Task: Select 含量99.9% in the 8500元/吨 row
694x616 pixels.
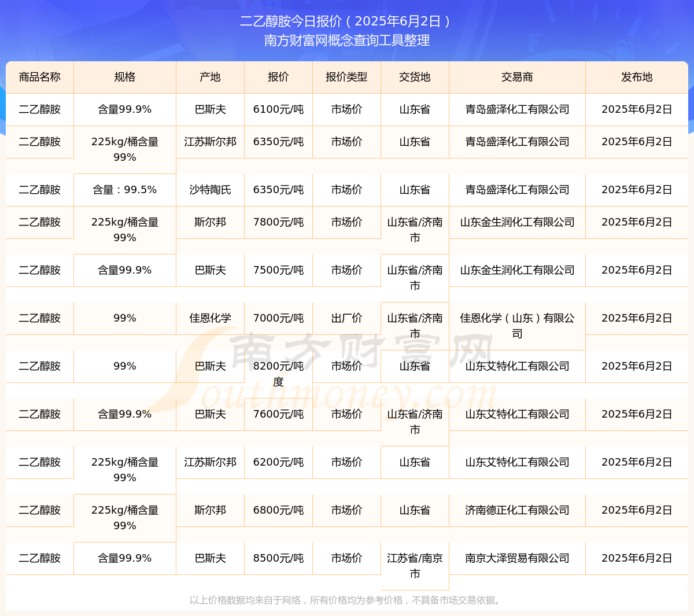Action: [x=125, y=558]
